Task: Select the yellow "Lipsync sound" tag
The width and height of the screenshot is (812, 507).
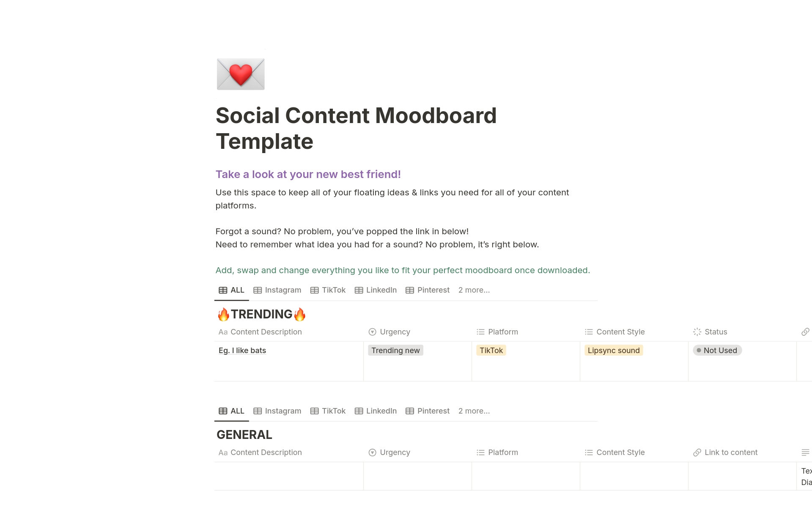Action: tap(614, 350)
